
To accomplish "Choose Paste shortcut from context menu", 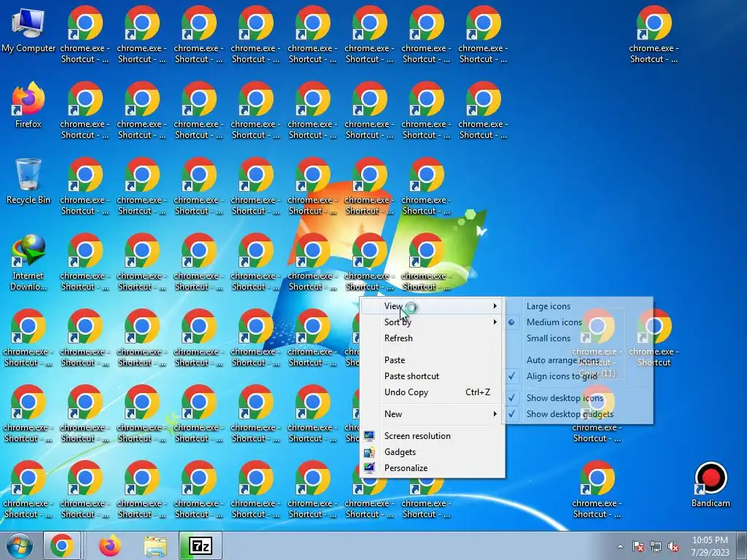I will (432, 376).
